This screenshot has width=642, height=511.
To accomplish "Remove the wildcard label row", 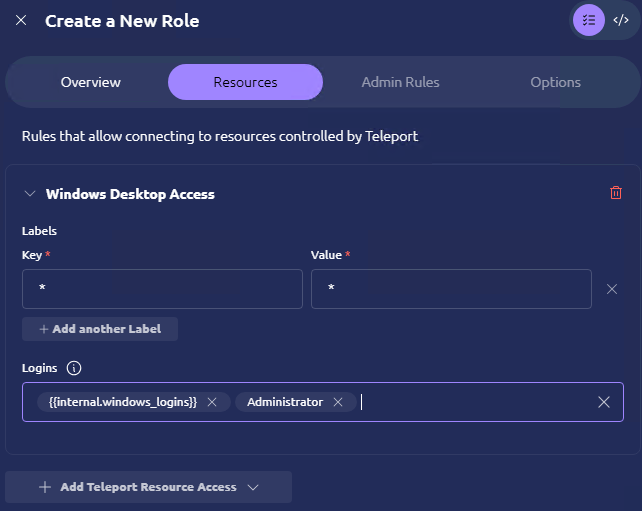I will (x=612, y=289).
